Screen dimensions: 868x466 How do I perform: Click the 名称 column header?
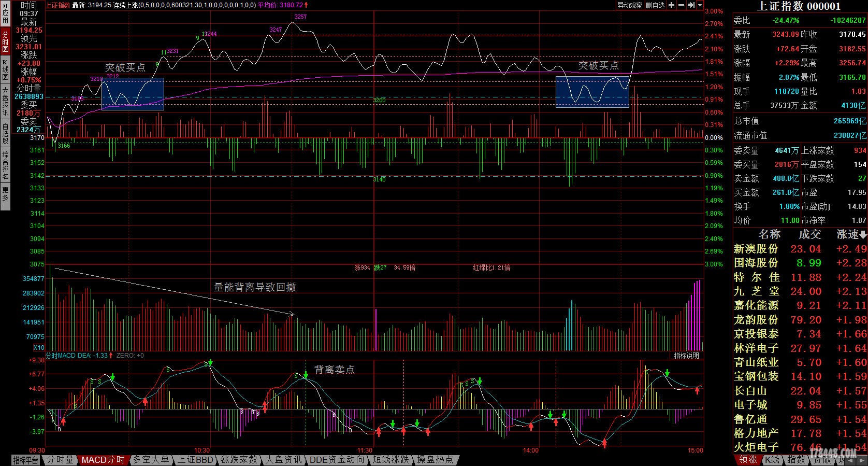[770, 235]
